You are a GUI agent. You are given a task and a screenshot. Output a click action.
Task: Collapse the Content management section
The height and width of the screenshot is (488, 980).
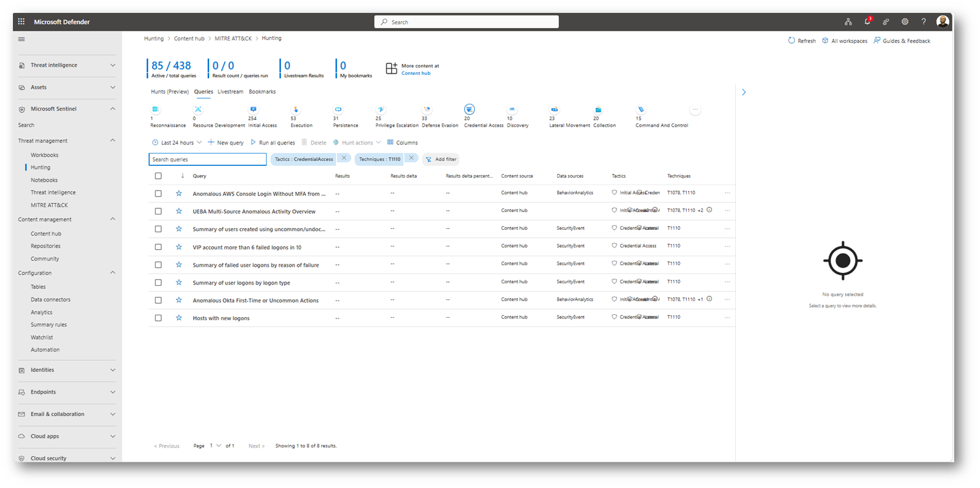tap(113, 219)
